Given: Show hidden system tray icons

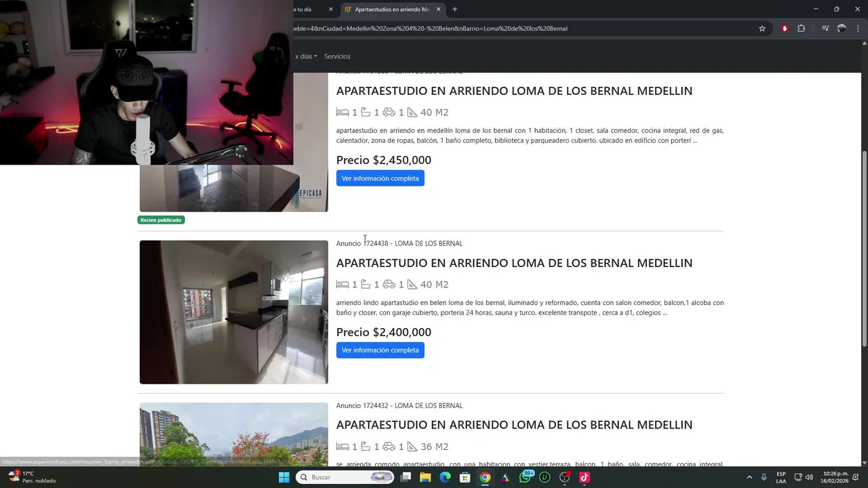Looking at the screenshot, I should (749, 477).
